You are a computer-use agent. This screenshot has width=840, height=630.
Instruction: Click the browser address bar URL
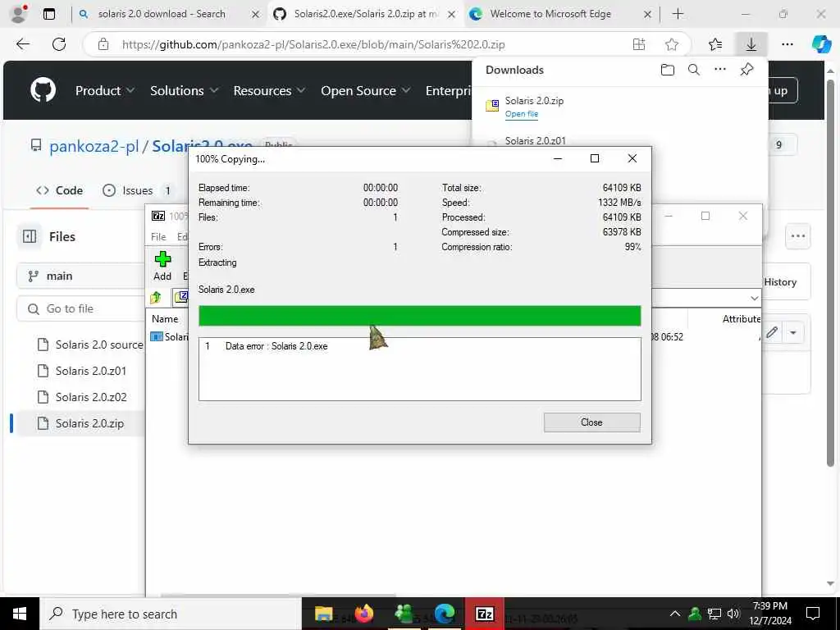pos(313,44)
